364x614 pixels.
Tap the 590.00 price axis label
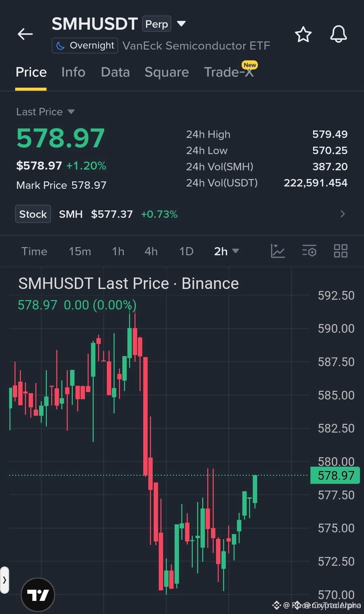[x=336, y=328]
